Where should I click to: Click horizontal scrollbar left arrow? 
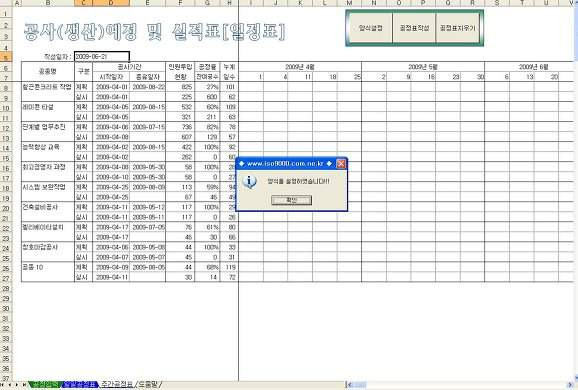coord(349,385)
